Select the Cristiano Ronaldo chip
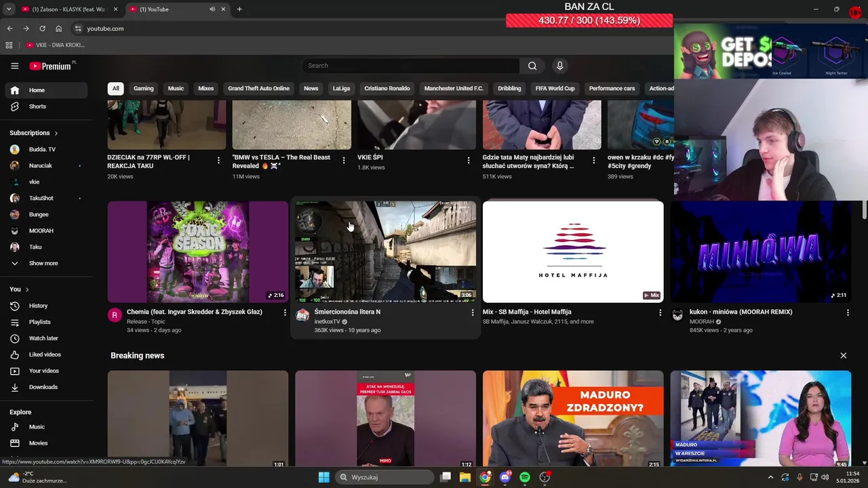Viewport: 868px width, 488px height. click(387, 89)
